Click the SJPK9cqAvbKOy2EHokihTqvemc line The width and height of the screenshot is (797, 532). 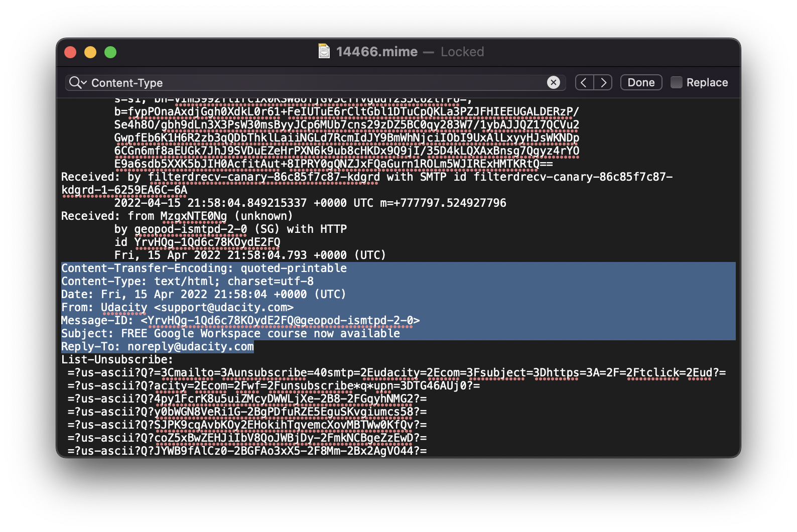tap(247, 425)
